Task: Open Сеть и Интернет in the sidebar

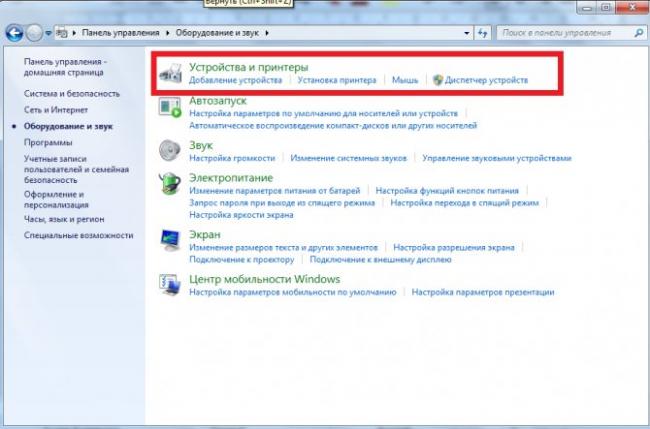Action: (x=56, y=110)
